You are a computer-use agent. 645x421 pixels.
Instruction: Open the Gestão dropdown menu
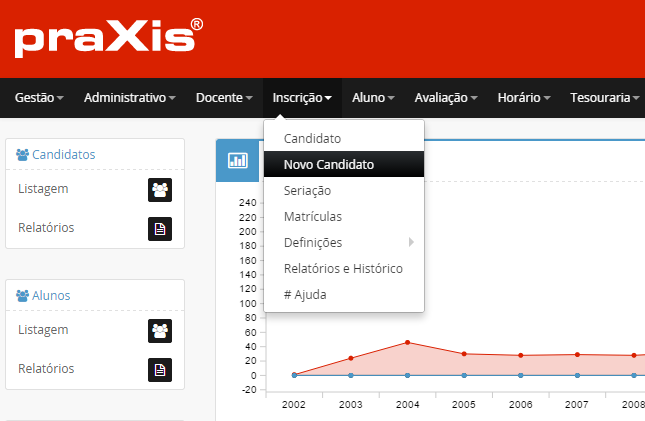coord(39,98)
